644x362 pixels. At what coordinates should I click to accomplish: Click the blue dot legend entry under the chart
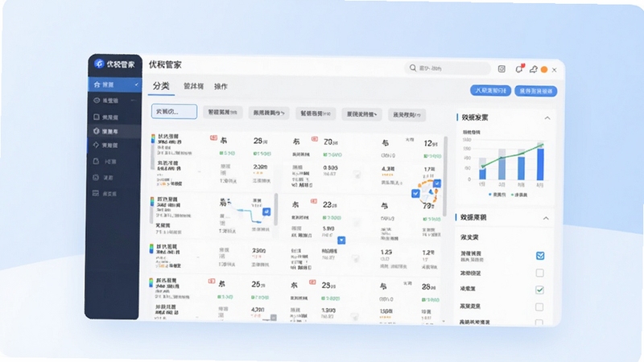point(497,195)
